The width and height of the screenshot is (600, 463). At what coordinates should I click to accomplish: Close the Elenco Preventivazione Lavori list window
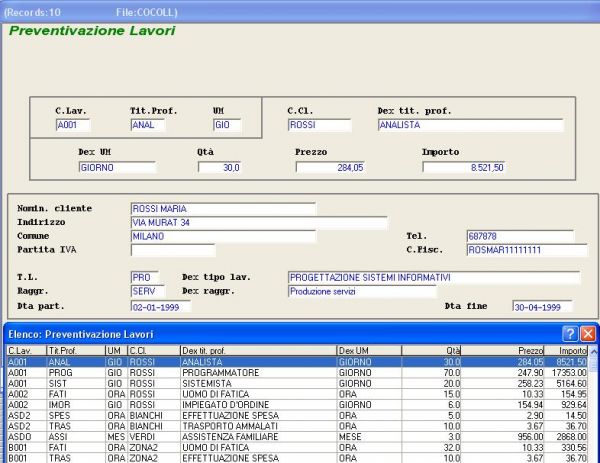click(x=588, y=334)
